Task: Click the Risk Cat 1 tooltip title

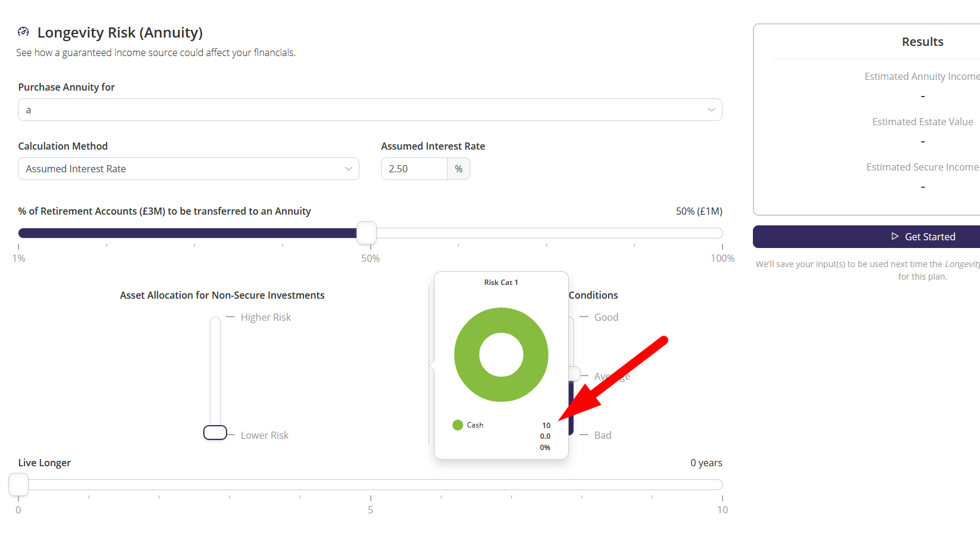Action: pos(501,283)
